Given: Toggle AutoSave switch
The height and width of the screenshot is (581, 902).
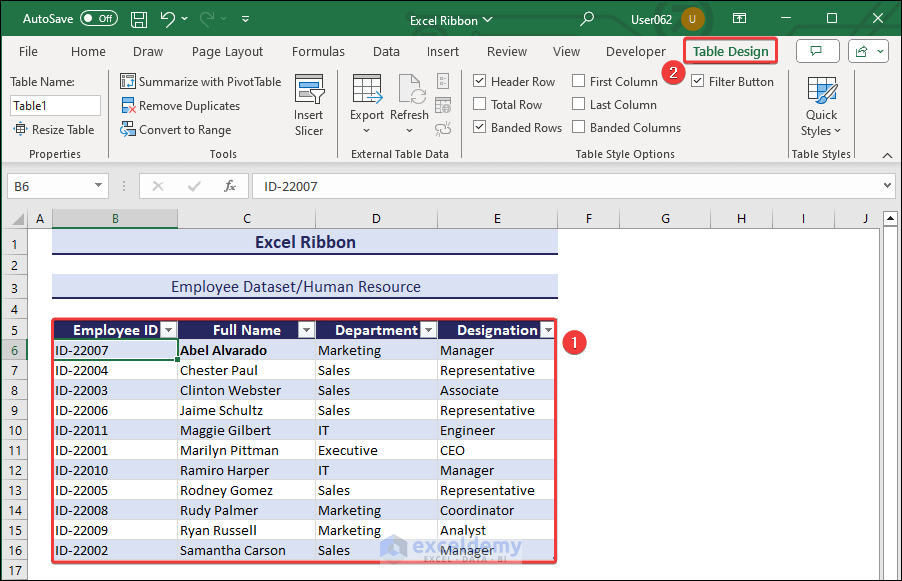Looking at the screenshot, I should 98,19.
